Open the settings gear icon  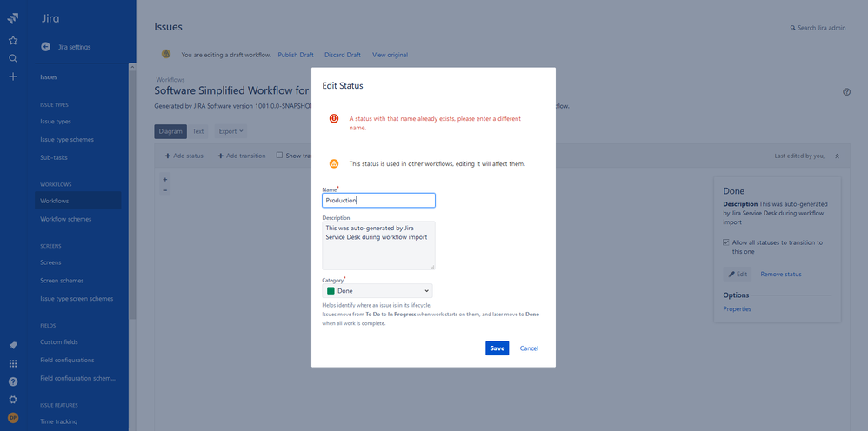click(13, 400)
